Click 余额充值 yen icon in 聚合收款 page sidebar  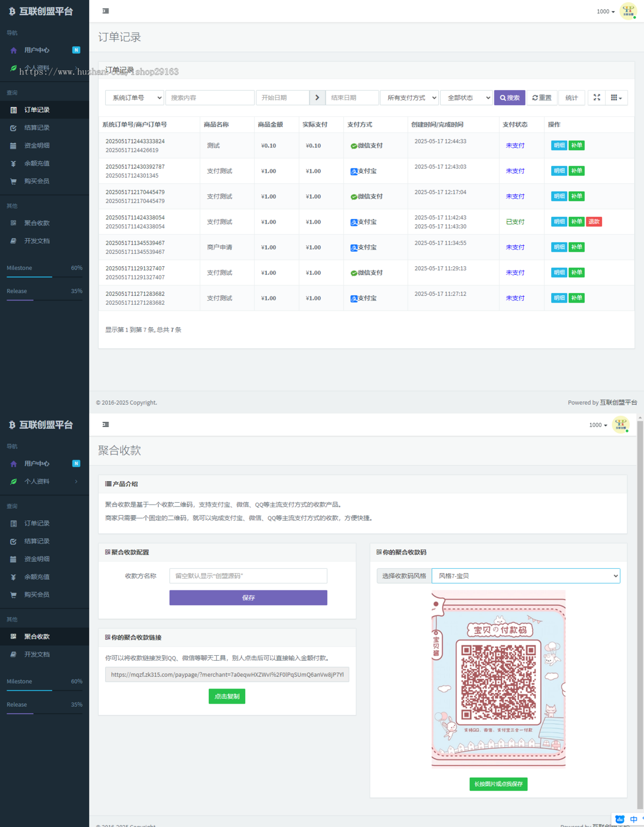pyautogui.click(x=13, y=577)
